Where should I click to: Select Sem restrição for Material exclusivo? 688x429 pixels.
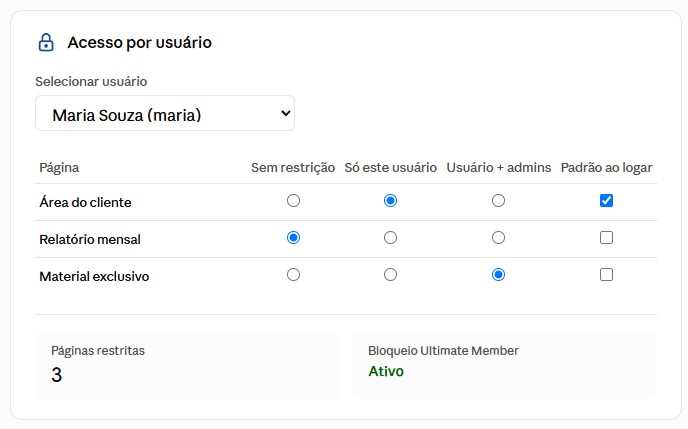pyautogui.click(x=293, y=275)
